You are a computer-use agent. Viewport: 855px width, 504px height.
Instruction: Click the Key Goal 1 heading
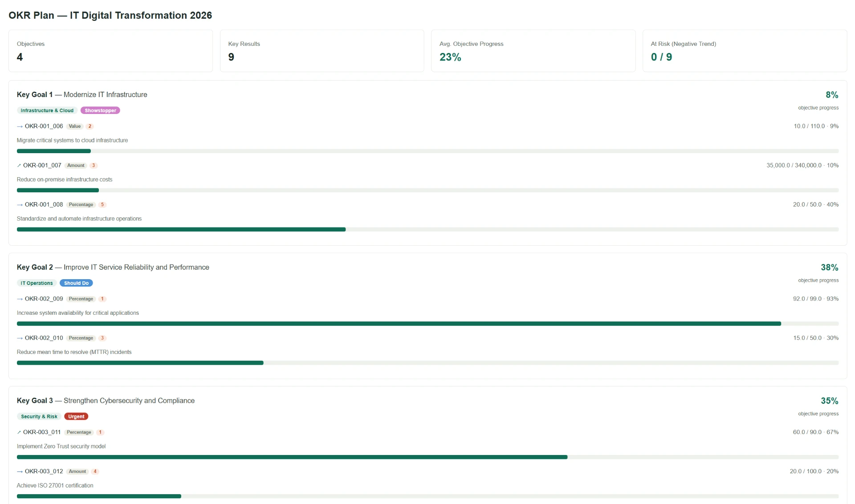point(82,94)
